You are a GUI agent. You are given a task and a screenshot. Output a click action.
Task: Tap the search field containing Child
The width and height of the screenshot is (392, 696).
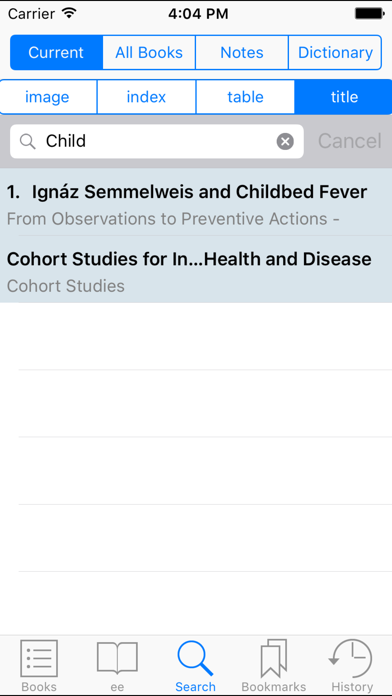[157, 142]
